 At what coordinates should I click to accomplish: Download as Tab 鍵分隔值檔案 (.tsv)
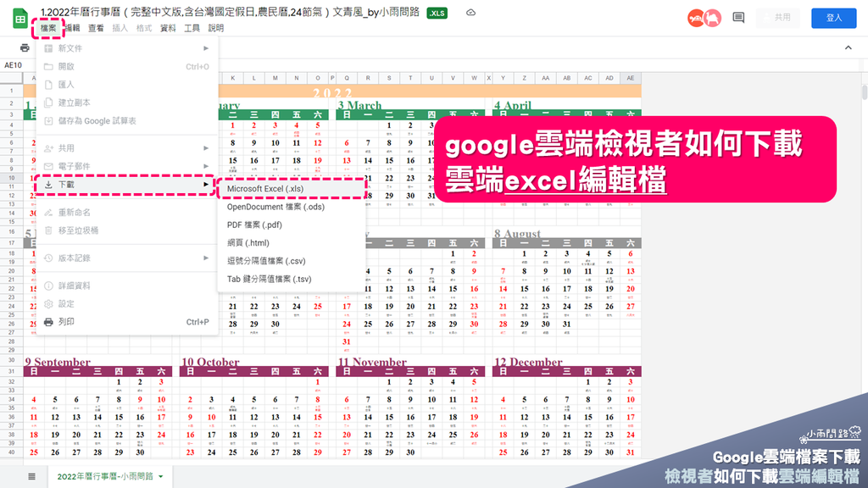pos(292,279)
